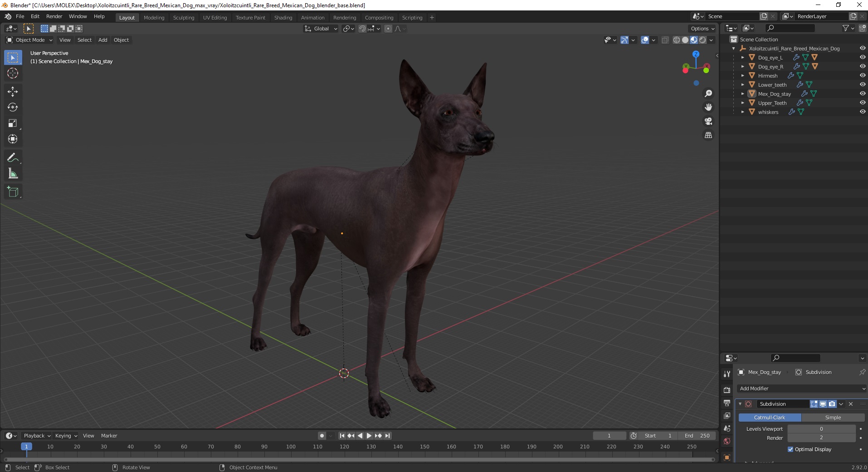Switch to Wireframe viewport shading
Screen dimensions: 868x472
coord(677,40)
